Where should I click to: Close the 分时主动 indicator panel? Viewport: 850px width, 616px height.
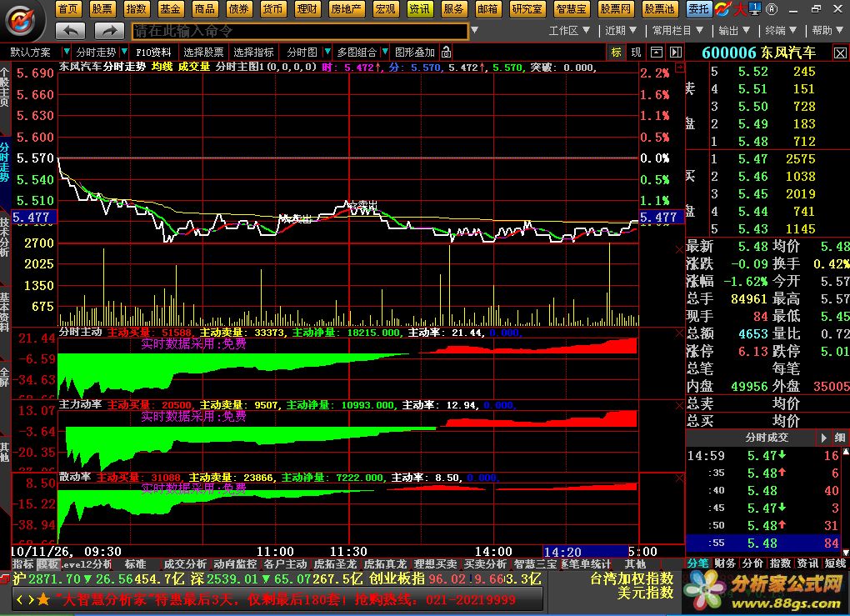[x=679, y=333]
